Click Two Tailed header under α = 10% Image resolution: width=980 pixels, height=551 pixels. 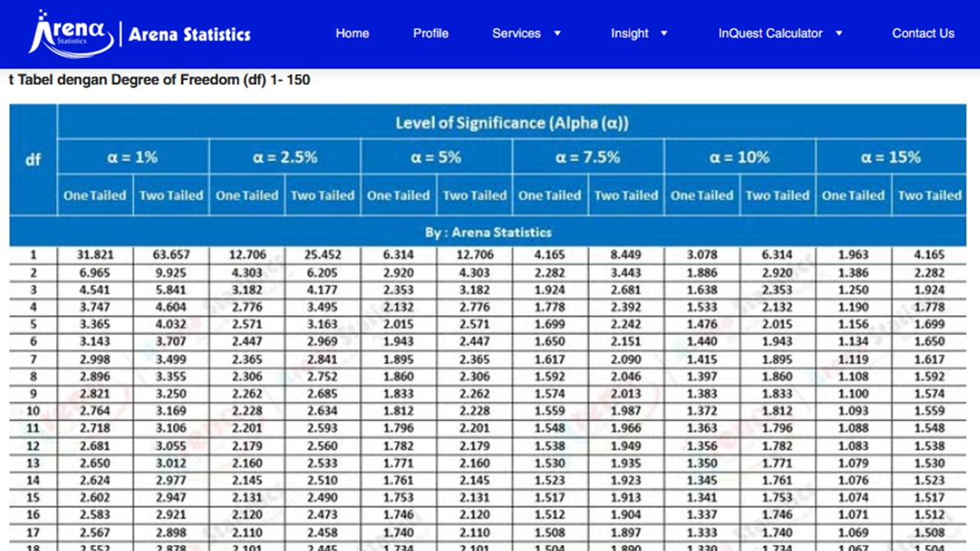[x=776, y=195]
